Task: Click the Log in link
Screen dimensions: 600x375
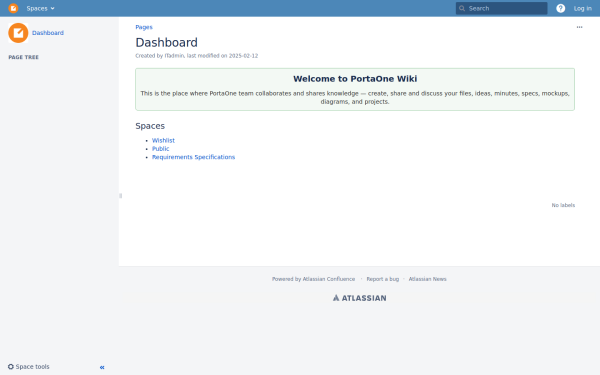Action: pos(582,8)
